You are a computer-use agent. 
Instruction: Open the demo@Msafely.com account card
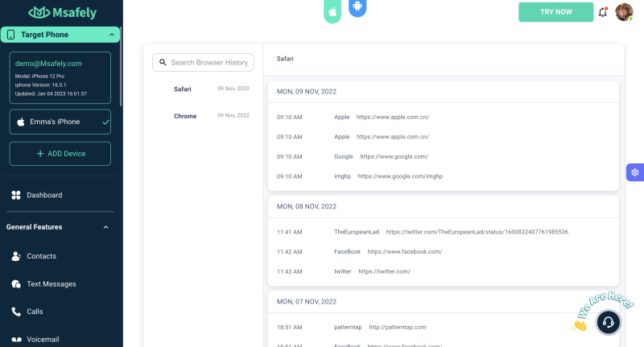[60, 77]
